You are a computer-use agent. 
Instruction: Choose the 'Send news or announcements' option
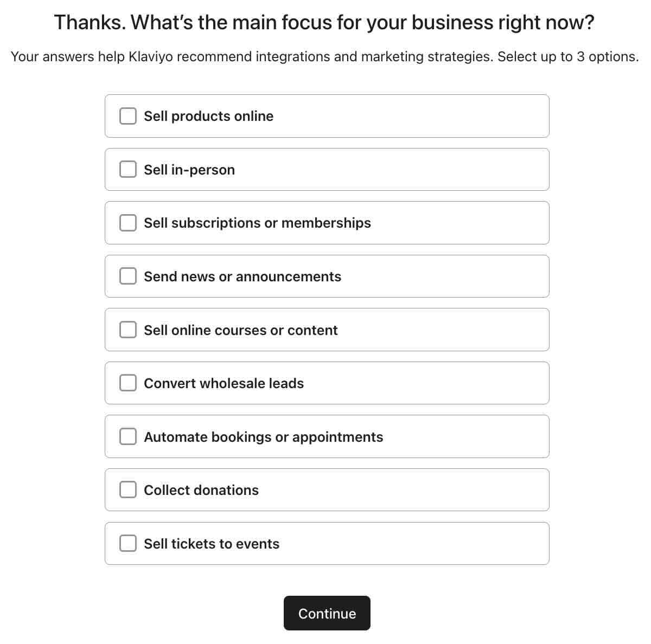[327, 276]
